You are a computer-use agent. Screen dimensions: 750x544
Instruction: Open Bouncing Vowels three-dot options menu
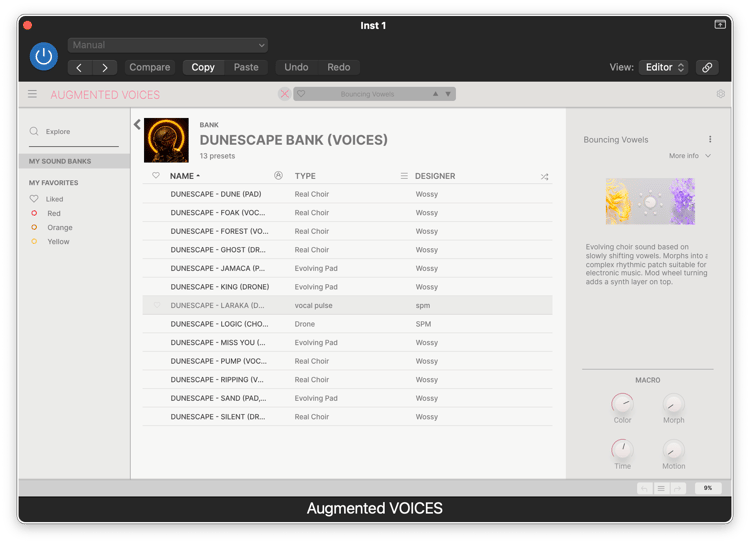pyautogui.click(x=710, y=139)
